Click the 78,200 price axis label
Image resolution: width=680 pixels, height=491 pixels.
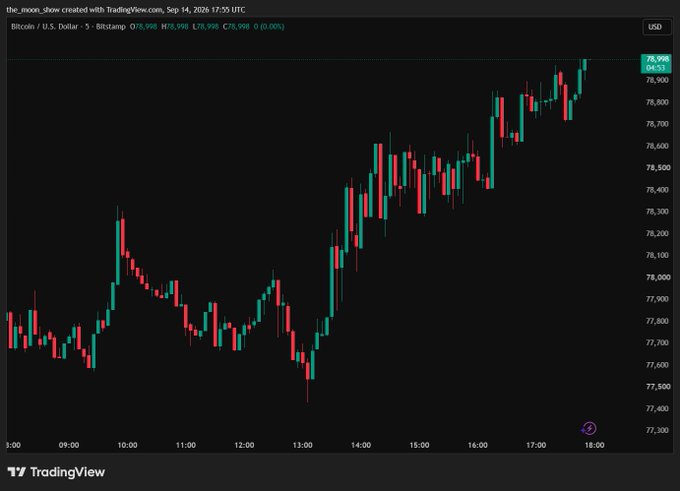(657, 233)
